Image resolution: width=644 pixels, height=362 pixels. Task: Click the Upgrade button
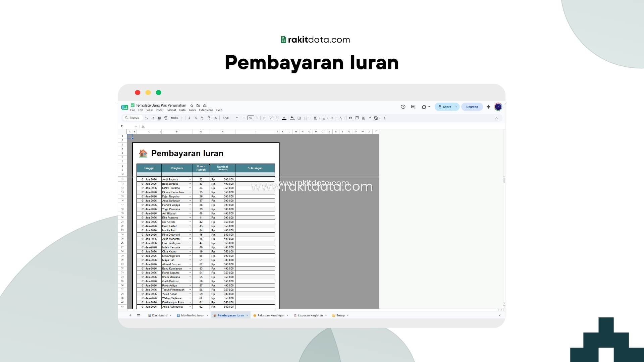tap(472, 107)
